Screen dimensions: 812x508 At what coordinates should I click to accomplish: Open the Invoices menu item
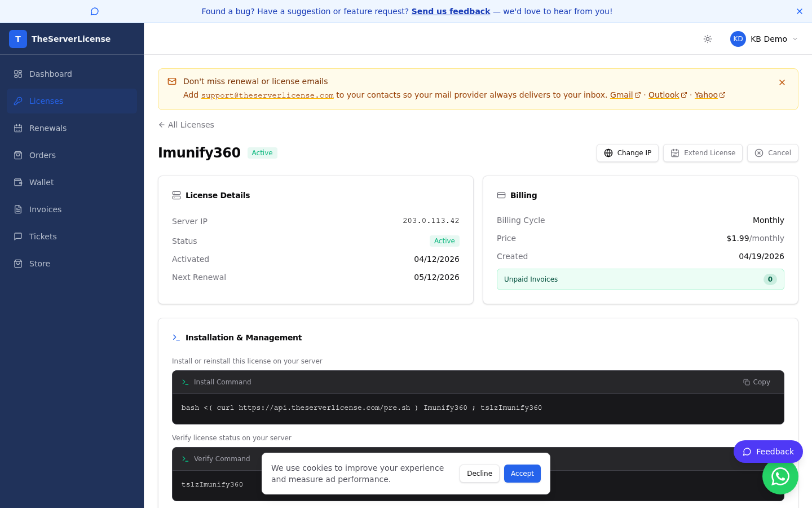pos(72,209)
